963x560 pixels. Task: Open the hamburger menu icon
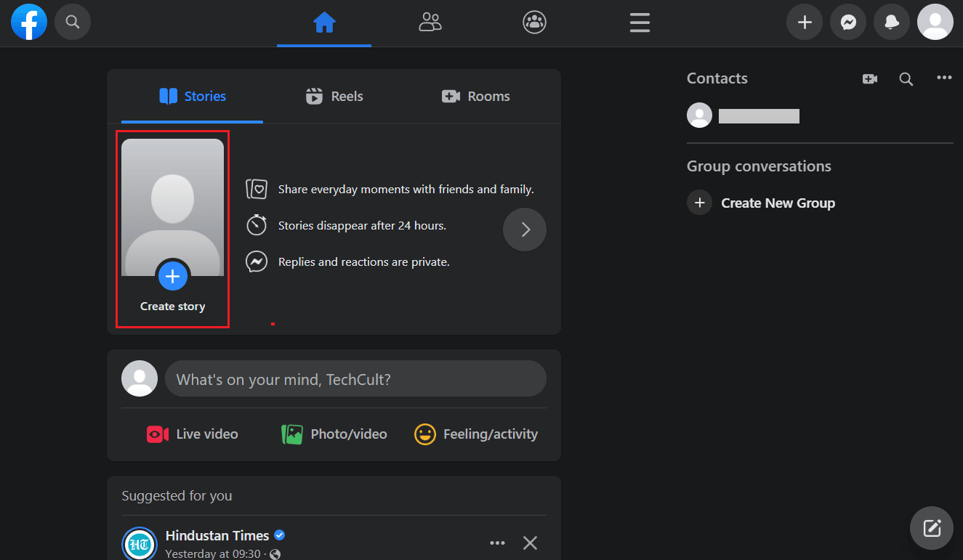640,23
